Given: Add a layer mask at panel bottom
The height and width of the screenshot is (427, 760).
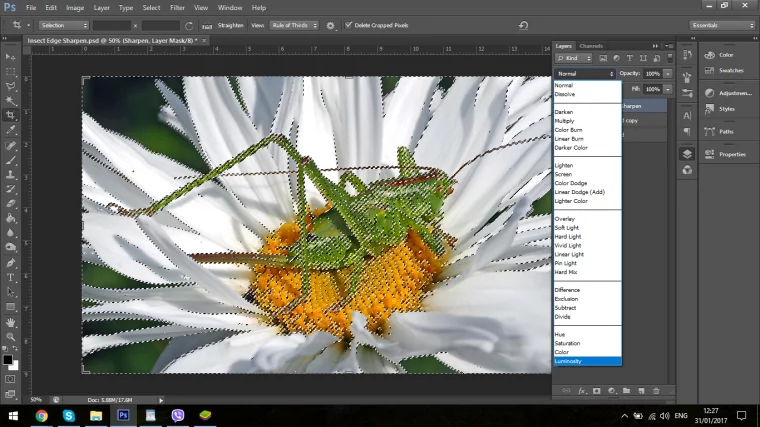Looking at the screenshot, I should (x=597, y=391).
